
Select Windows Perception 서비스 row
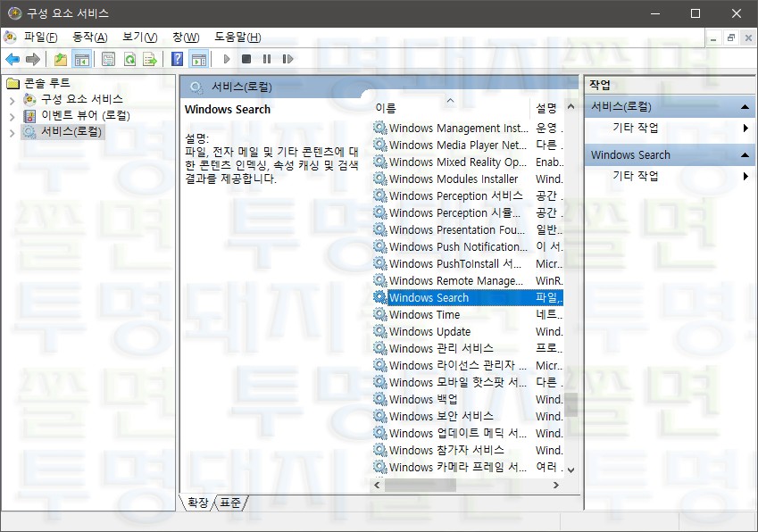468,195
